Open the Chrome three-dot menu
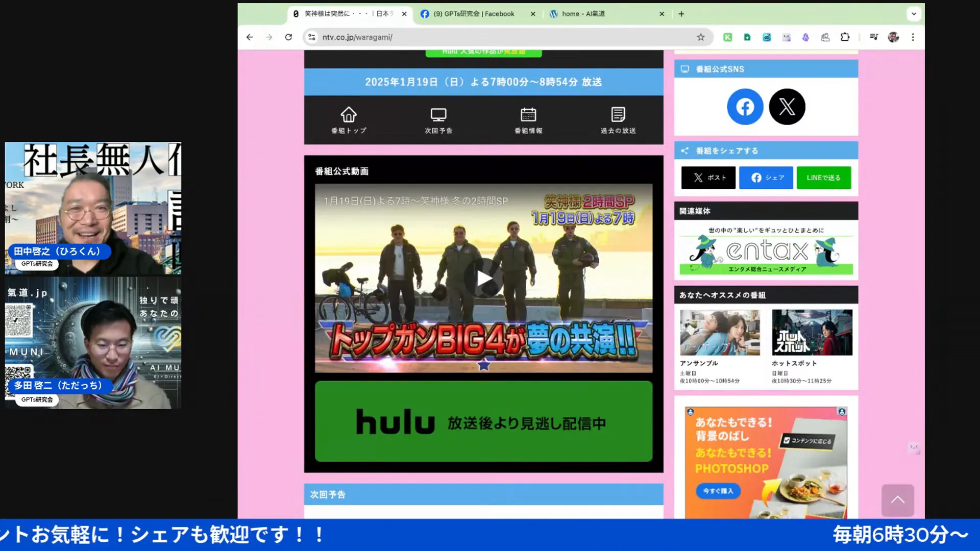 click(x=913, y=37)
